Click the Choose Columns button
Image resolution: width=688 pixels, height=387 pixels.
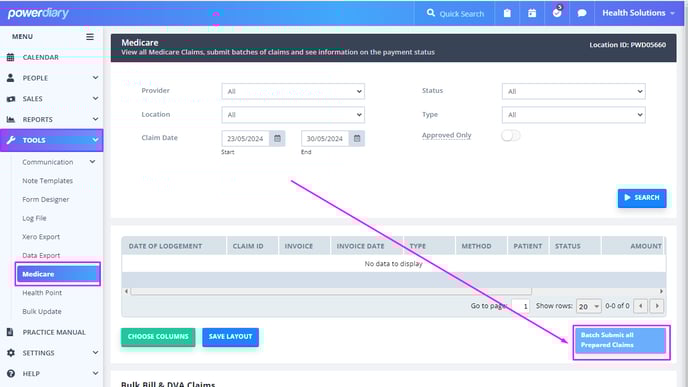point(158,337)
